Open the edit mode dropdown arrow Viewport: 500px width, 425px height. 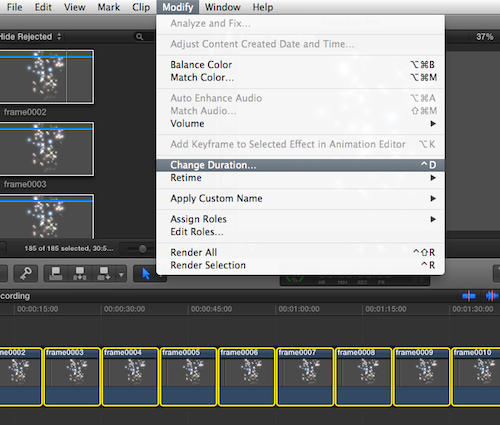click(121, 274)
